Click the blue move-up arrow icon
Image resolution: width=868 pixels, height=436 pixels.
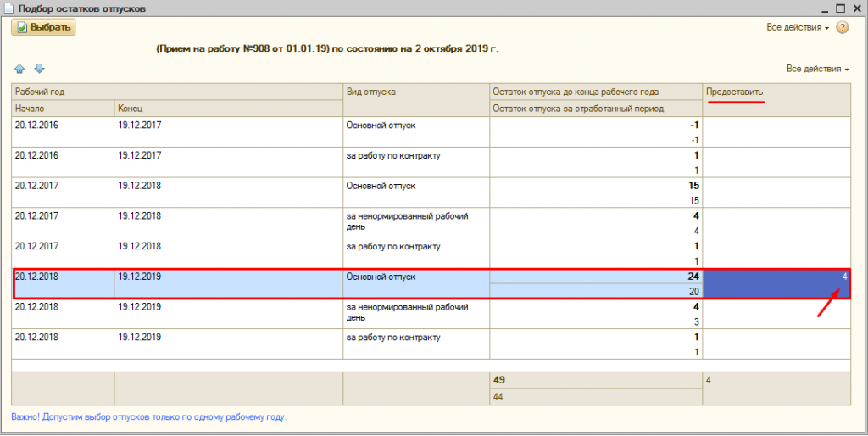coord(20,69)
